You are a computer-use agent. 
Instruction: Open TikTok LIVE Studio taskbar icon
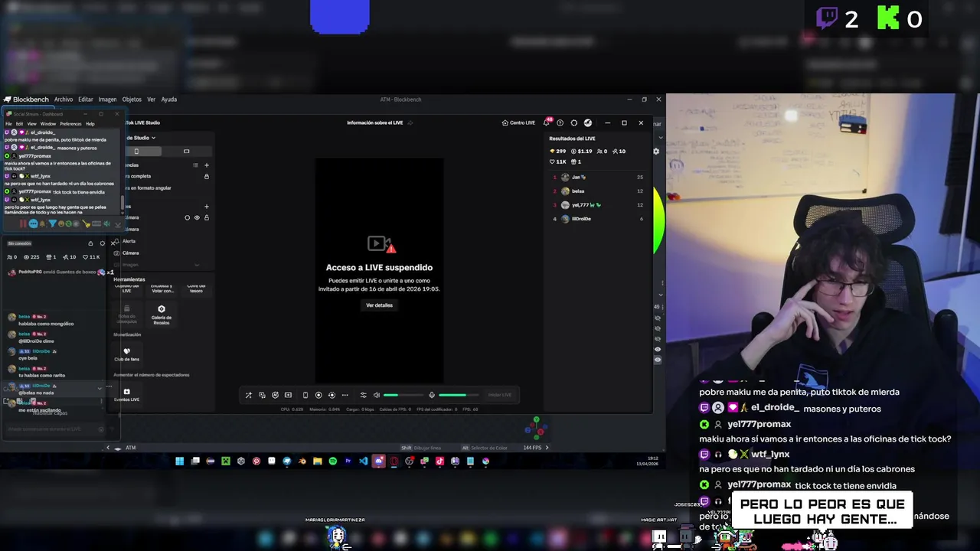coord(439,461)
